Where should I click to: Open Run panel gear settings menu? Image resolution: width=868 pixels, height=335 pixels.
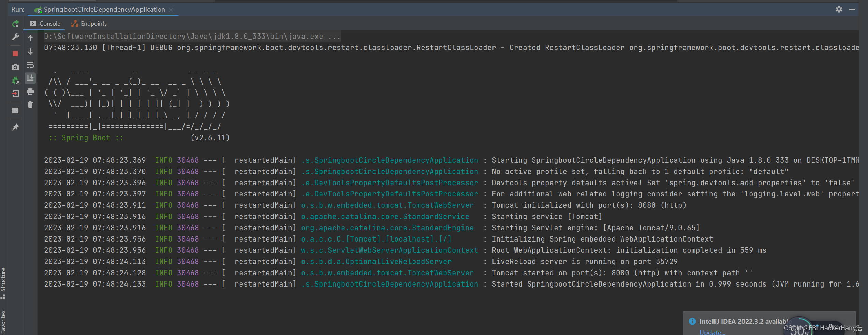coord(839,9)
